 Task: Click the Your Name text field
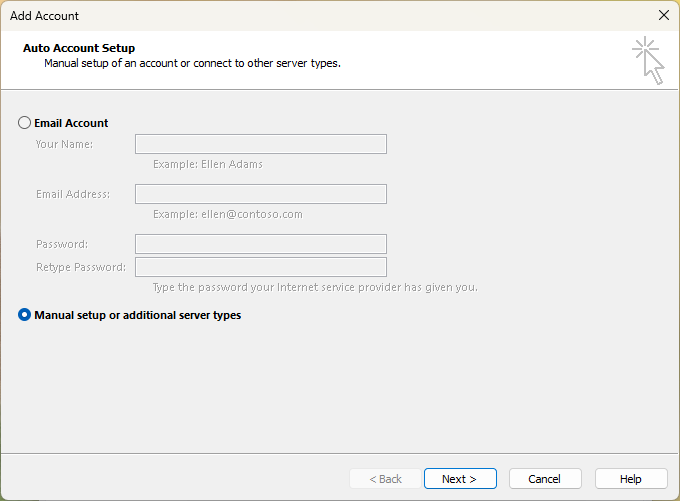point(260,144)
